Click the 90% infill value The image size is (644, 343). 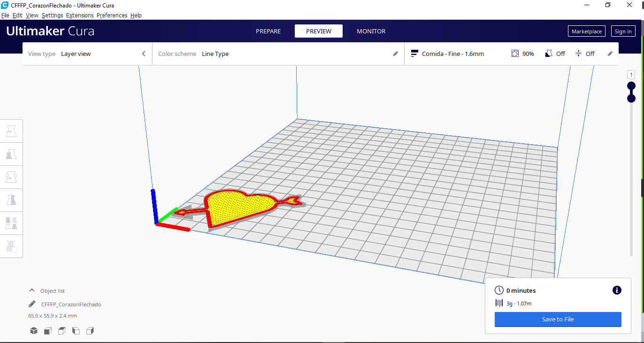click(x=528, y=54)
